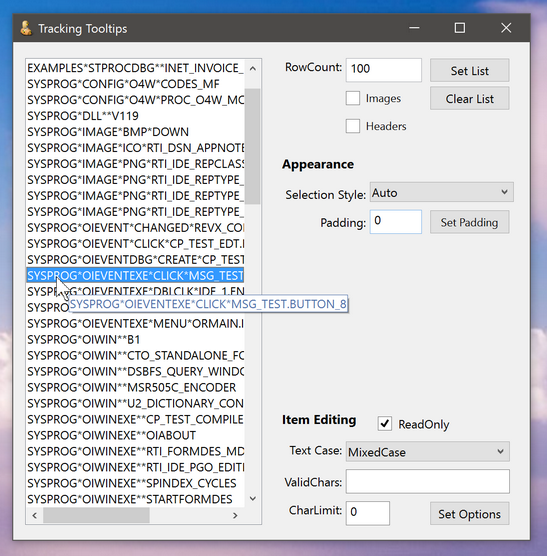Viewport: 547px width, 556px height.
Task: Click the horizontal scroll left arrow
Action: pyautogui.click(x=34, y=515)
